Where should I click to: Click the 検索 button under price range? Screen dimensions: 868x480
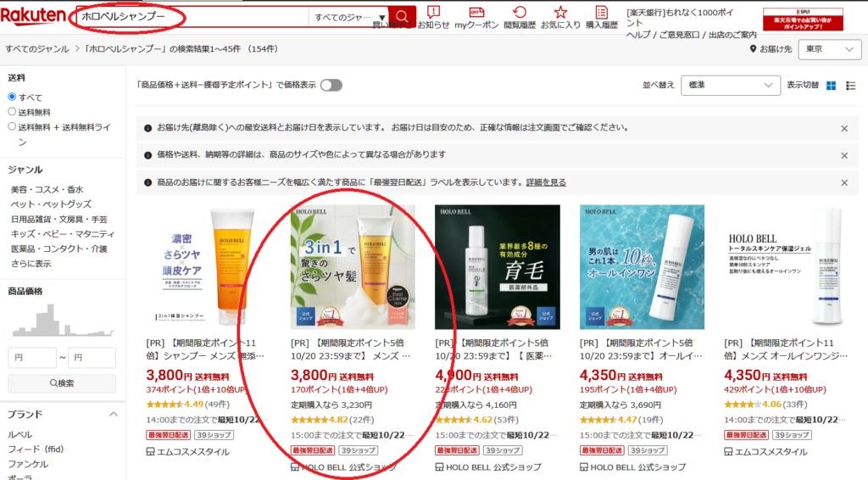62,383
